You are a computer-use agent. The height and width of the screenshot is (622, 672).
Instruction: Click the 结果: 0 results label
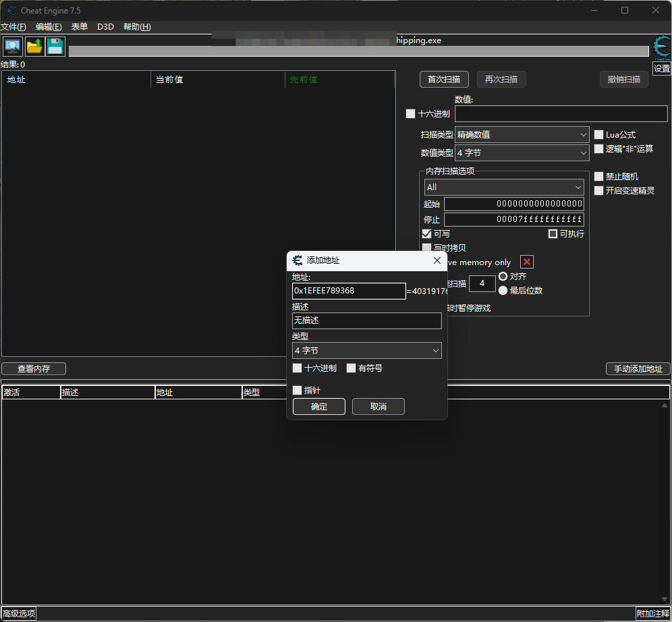13,65
